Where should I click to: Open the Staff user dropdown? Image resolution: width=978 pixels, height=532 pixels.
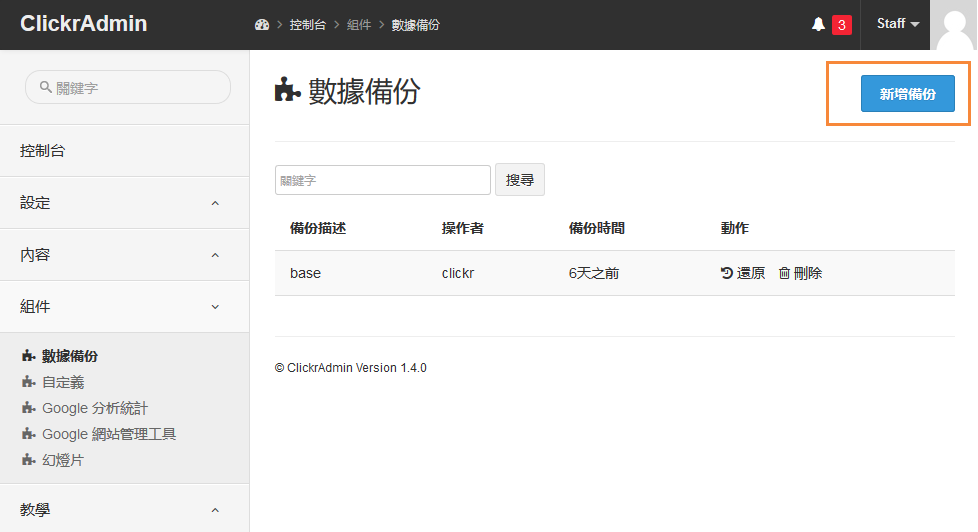898,24
